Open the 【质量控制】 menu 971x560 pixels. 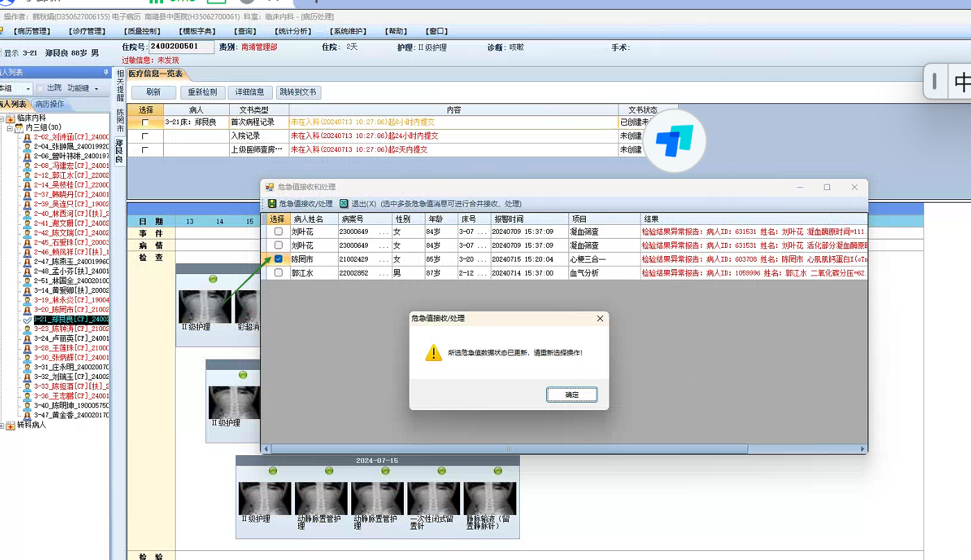click(142, 31)
